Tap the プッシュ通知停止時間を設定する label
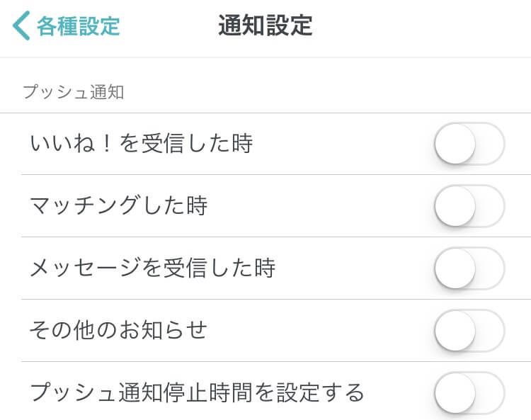531x420 pixels. [x=197, y=392]
